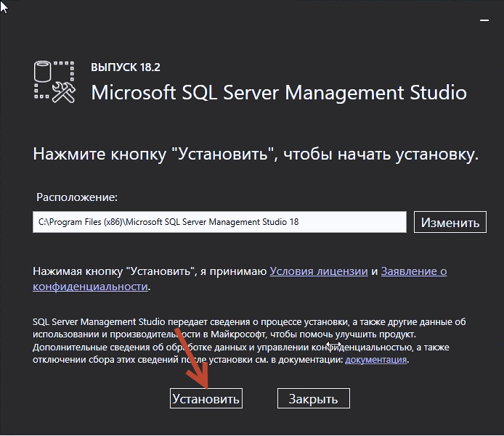Start installation with the Установить button

206,398
